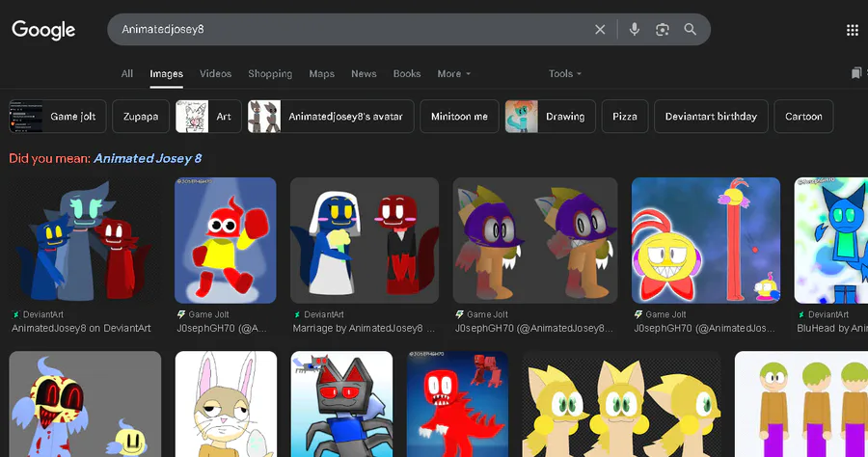Open the Shopping tab

(270, 73)
